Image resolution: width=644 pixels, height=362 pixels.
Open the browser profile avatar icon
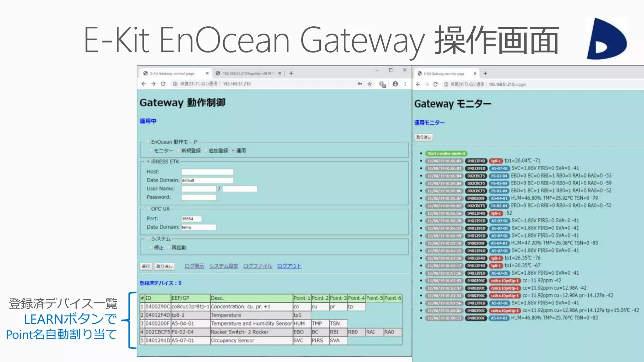[x=395, y=84]
